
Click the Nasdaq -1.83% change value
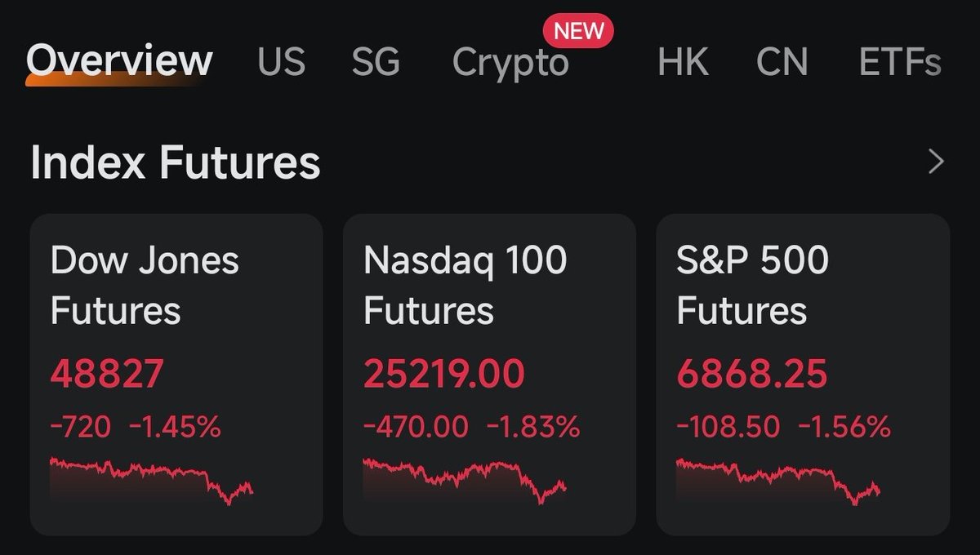[533, 426]
